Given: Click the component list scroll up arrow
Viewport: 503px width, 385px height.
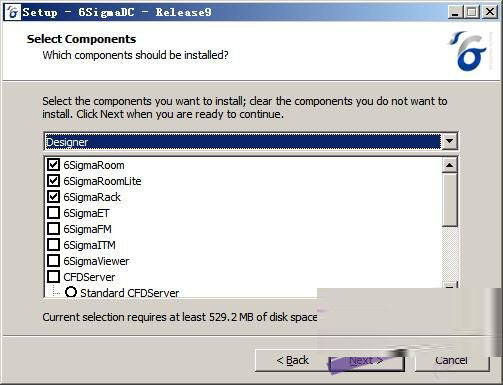Looking at the screenshot, I should pos(449,165).
